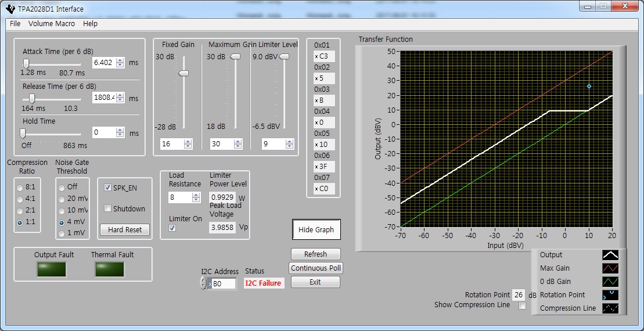Click the Hold Time ms input field
The image size is (644, 331).
105,132
